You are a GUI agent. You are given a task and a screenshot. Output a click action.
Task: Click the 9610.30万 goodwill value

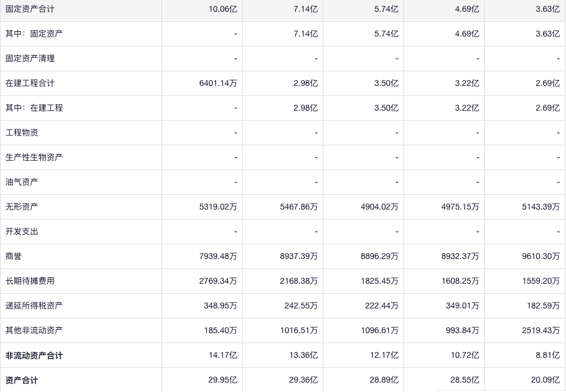[541, 256]
